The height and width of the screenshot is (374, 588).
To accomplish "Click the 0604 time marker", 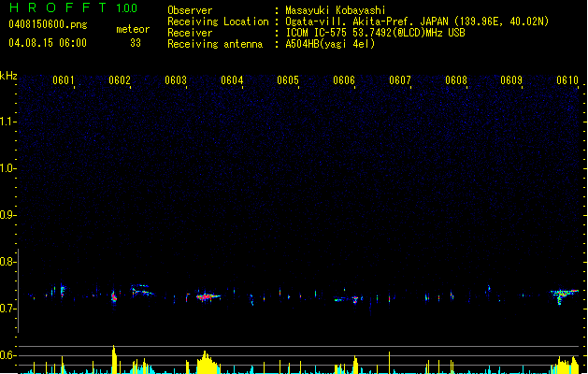I will 232,80.
